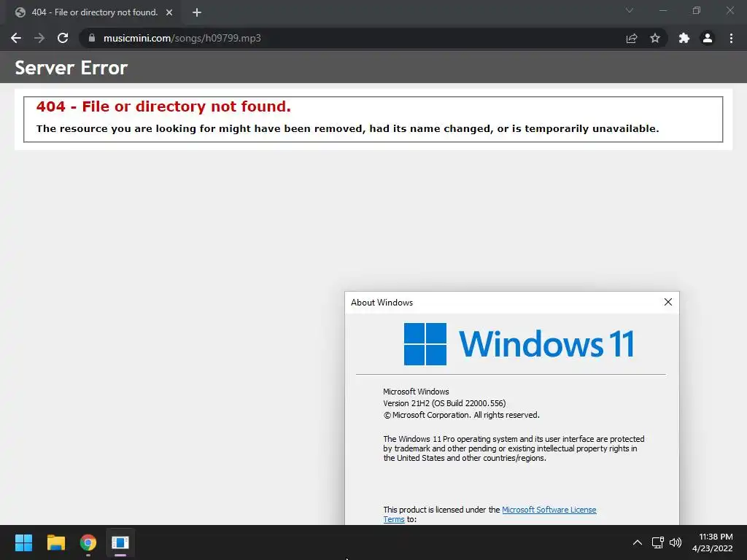747x560 pixels.
Task: Open Chrome's three-dot menu
Action: [731, 38]
